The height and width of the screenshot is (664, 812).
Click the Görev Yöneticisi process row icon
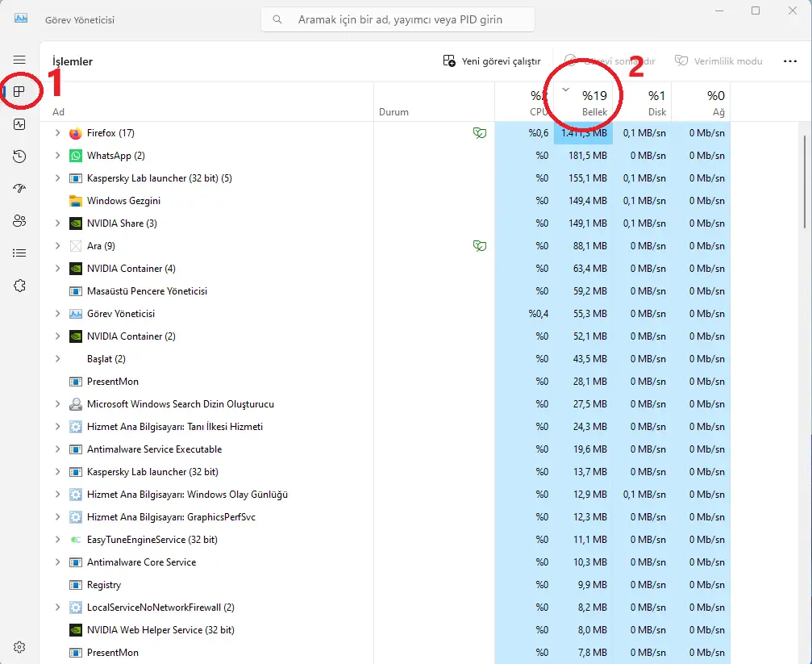pos(76,314)
